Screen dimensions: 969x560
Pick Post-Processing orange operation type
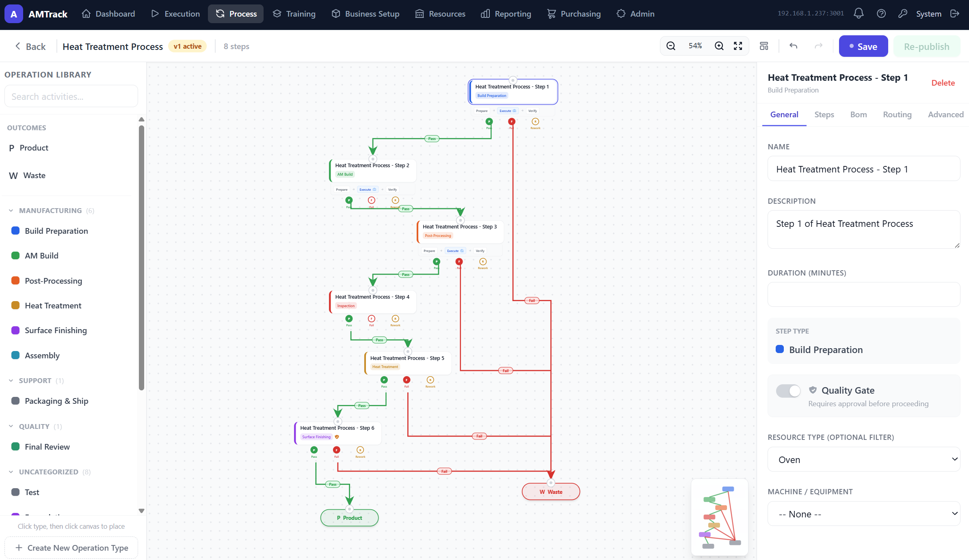coord(53,281)
